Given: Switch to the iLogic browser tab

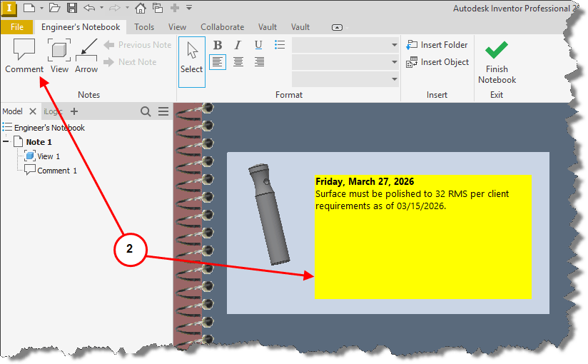Looking at the screenshot, I should pyautogui.click(x=53, y=111).
